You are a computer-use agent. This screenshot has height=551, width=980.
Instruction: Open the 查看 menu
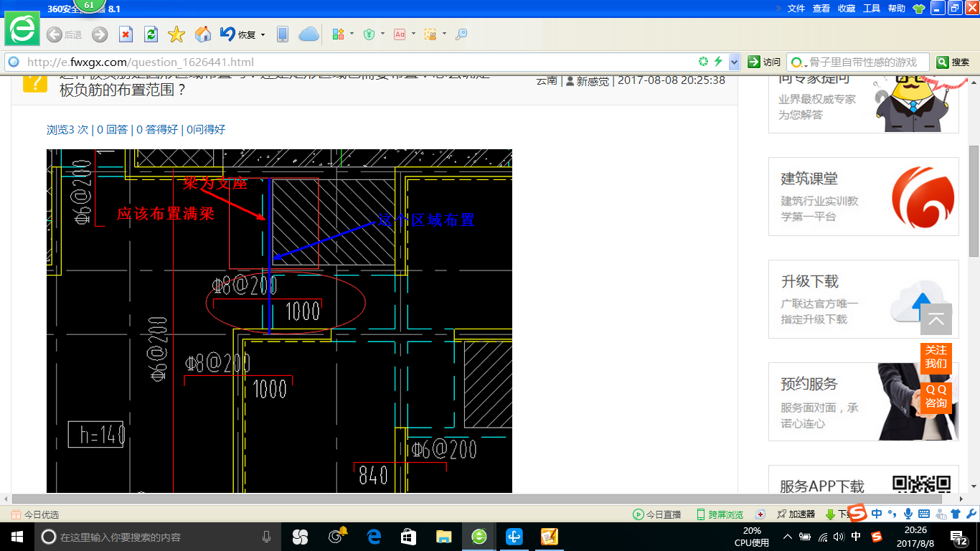click(821, 9)
